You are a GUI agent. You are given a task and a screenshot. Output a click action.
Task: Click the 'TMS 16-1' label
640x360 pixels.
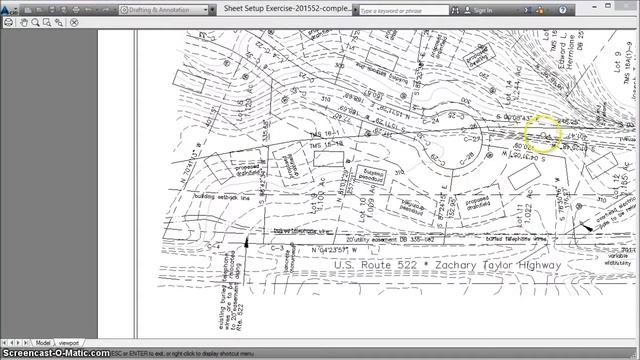coord(324,134)
